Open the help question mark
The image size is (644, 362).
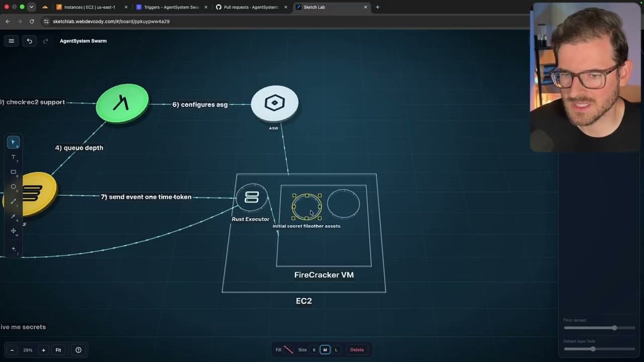tap(78, 350)
